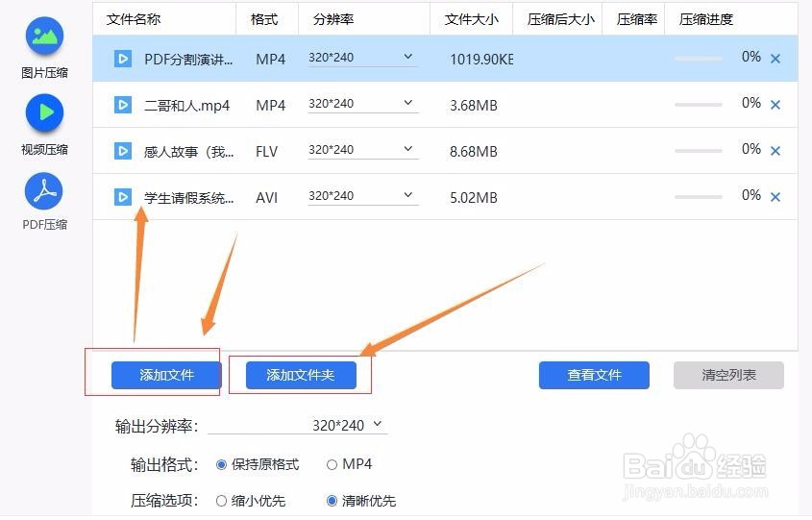Select MP4 output format radio

point(332,464)
